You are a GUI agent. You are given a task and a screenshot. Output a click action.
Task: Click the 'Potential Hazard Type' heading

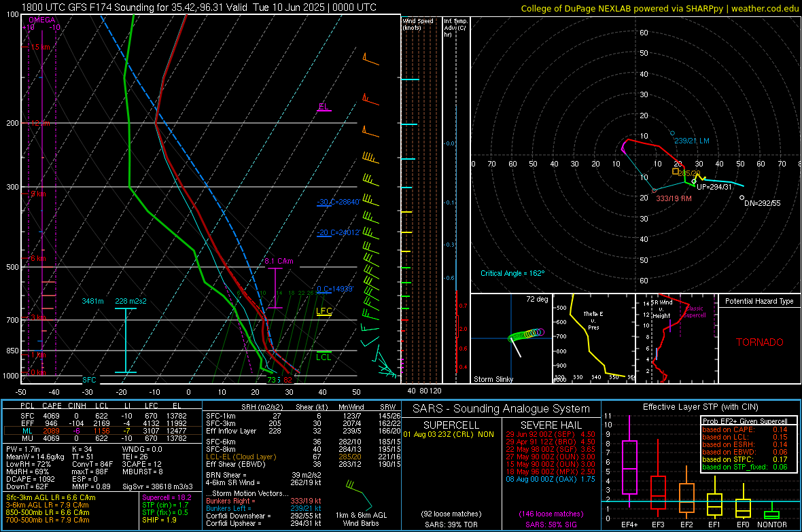[759, 301]
